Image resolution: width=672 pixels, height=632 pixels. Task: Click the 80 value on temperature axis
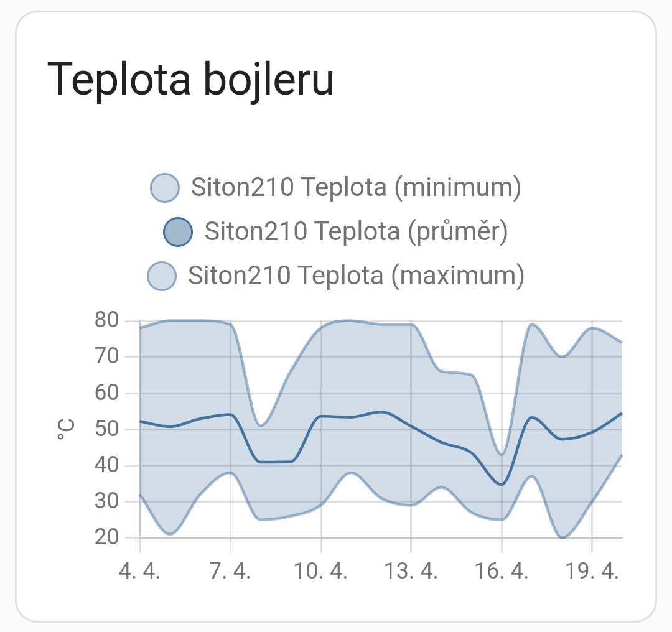[107, 320]
